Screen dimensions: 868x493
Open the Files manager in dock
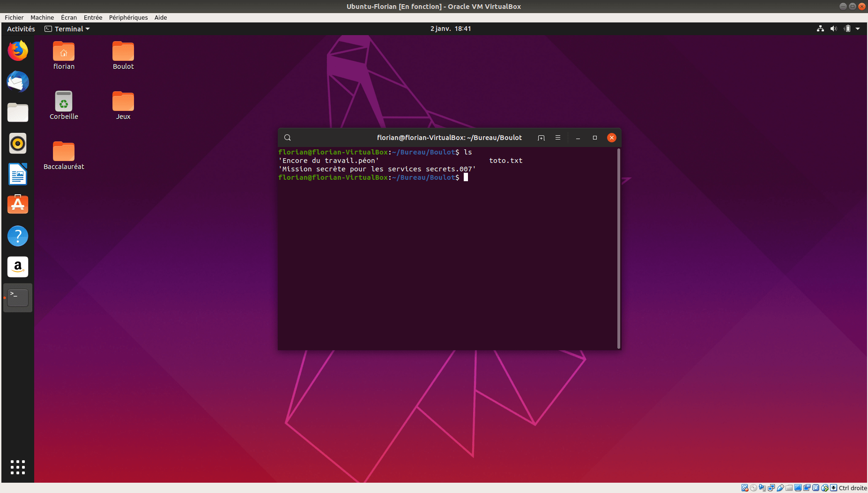click(18, 113)
